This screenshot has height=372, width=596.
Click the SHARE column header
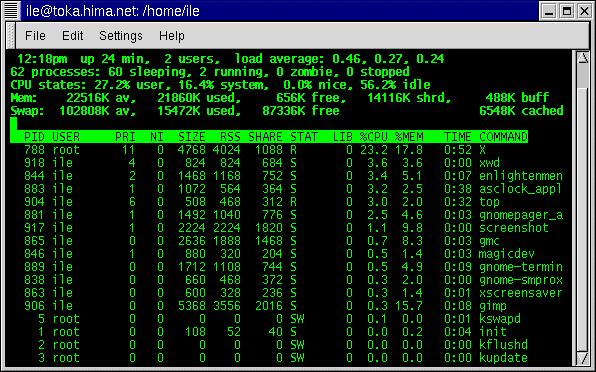(265, 137)
